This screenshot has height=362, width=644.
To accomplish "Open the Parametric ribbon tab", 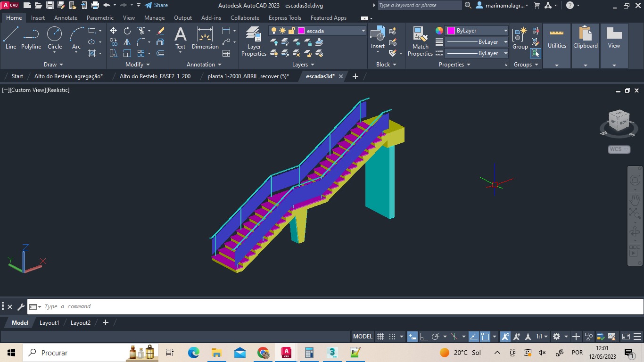I will (x=100, y=18).
